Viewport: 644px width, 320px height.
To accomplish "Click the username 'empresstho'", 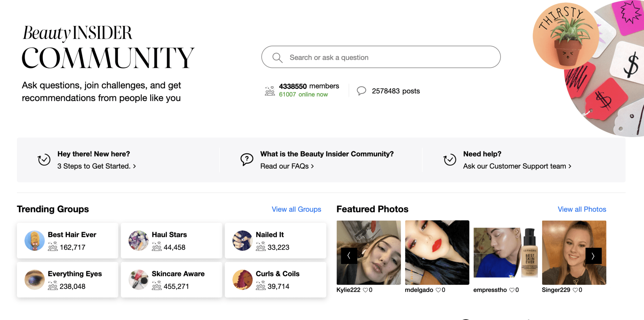I will click(490, 290).
